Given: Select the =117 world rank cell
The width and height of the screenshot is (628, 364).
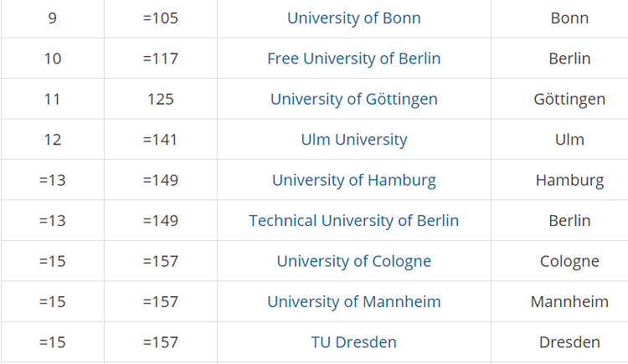Looking at the screenshot, I should point(160,59).
